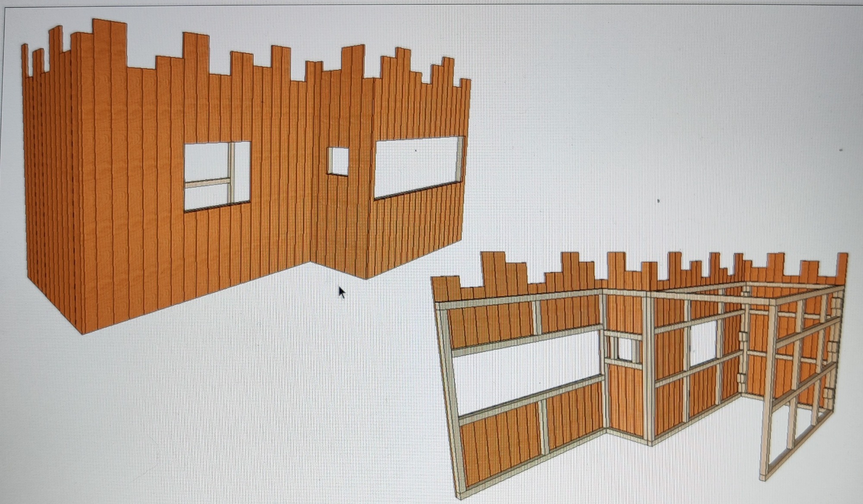Click the exterior window with cross framing
Viewport: 863px width, 504px height.
pyautogui.click(x=217, y=176)
